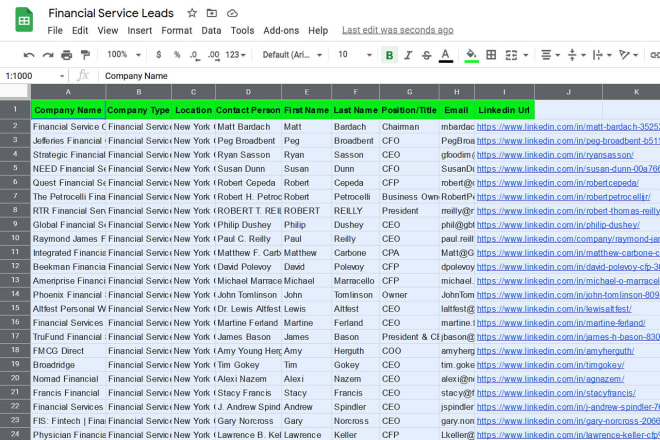Screen dimensions: 660x440
Task: Format as percent
Action: [177, 55]
